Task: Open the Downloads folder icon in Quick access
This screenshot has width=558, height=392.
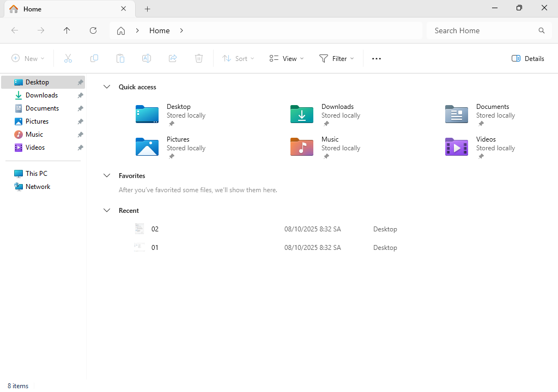Action: click(x=302, y=114)
